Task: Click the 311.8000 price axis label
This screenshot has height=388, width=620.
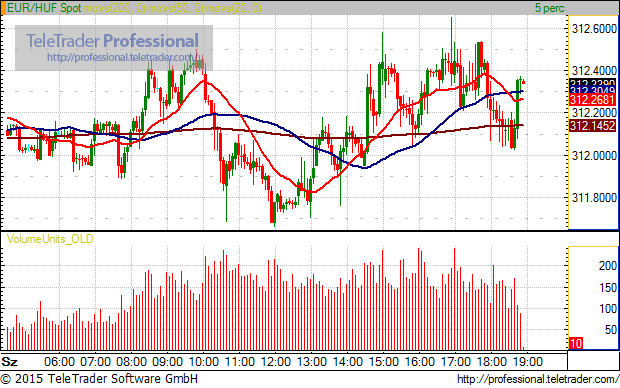Action: pyautogui.click(x=594, y=197)
